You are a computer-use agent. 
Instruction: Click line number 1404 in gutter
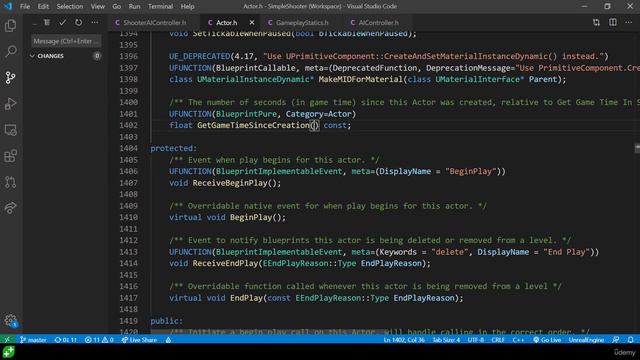(x=129, y=148)
